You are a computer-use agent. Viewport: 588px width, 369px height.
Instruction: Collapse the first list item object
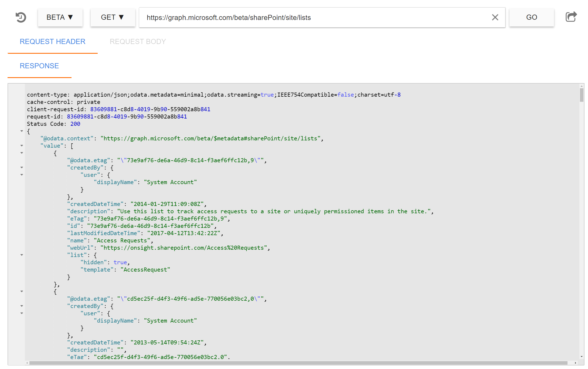(22, 153)
